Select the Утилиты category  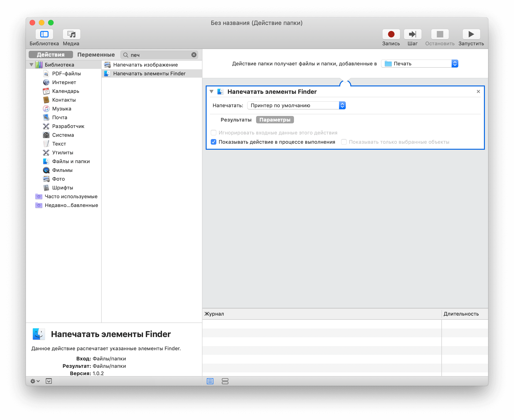(x=63, y=152)
